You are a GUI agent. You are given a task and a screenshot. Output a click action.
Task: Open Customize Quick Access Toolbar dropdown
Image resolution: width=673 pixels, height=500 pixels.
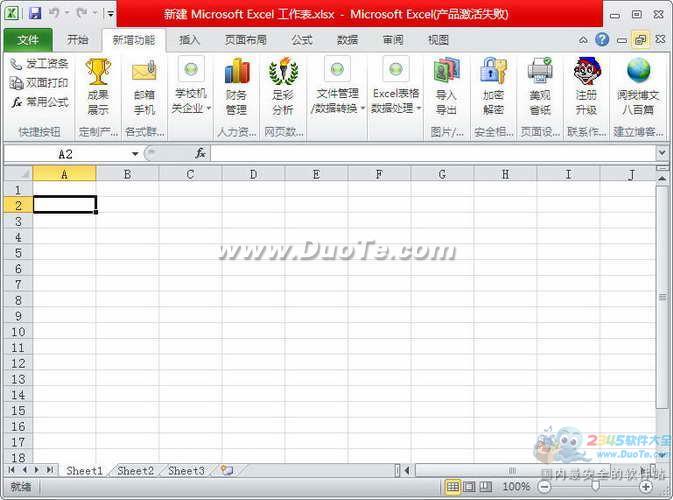pyautogui.click(x=110, y=13)
